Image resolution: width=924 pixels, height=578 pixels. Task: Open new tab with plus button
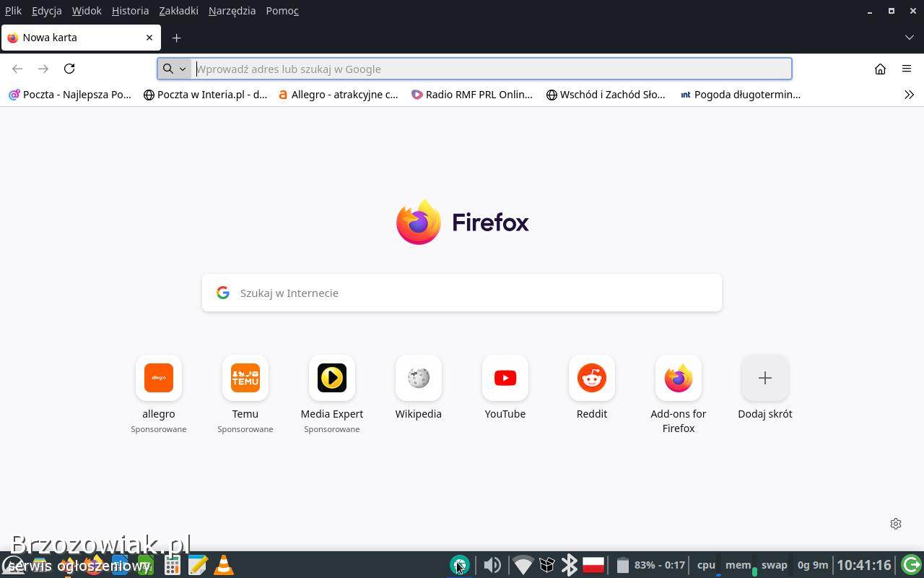tap(176, 38)
